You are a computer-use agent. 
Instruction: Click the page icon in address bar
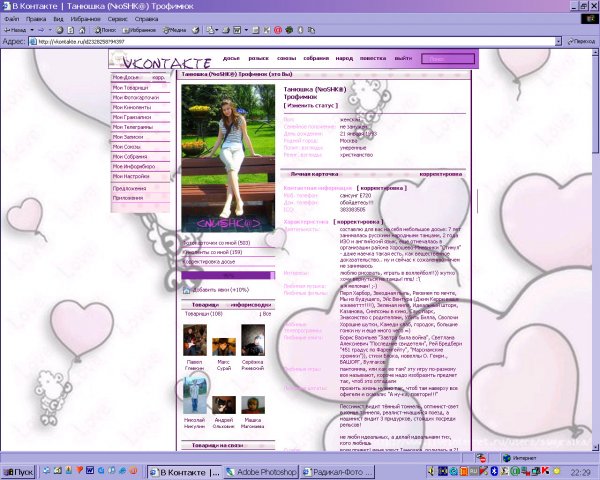33,41
